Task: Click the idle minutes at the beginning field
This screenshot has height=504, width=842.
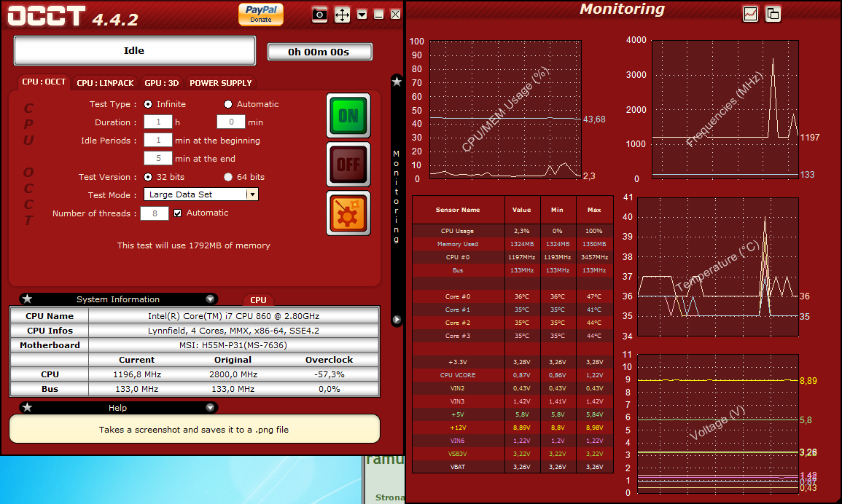Action: 158,140
